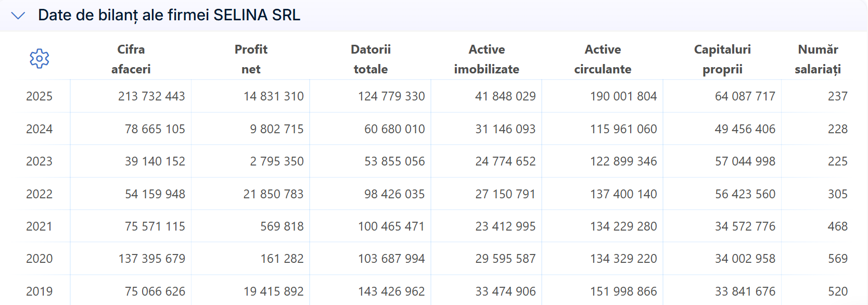
Task: Click fixed assets value 27 150 791
Action: tap(505, 194)
